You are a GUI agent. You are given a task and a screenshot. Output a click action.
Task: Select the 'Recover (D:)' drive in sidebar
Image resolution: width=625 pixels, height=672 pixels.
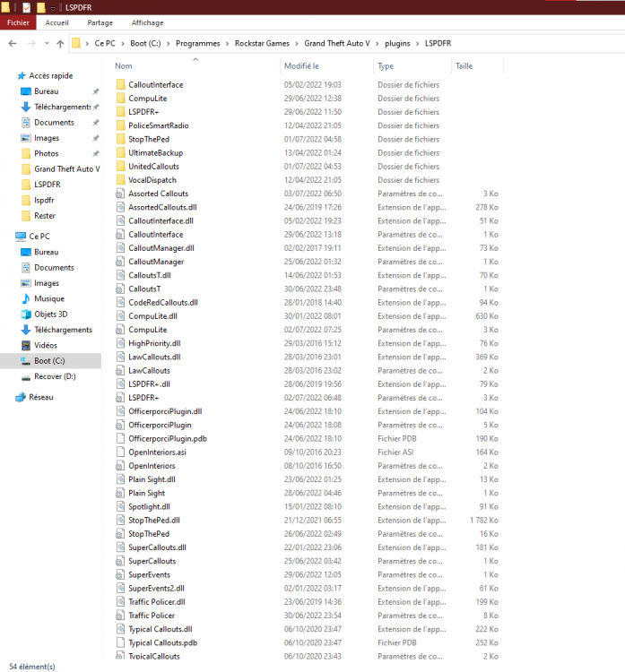tap(55, 376)
